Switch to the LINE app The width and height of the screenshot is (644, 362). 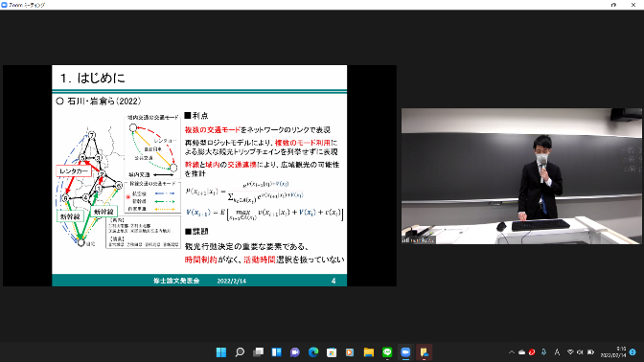point(387,352)
